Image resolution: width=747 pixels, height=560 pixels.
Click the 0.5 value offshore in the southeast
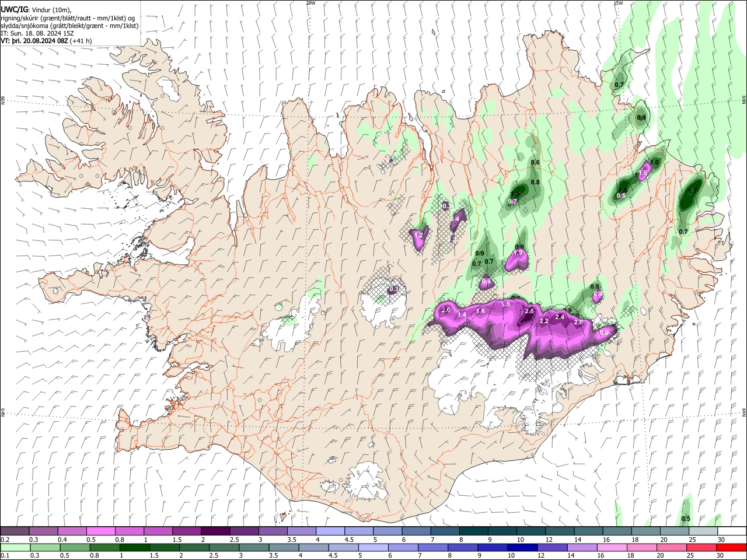[686, 519]
